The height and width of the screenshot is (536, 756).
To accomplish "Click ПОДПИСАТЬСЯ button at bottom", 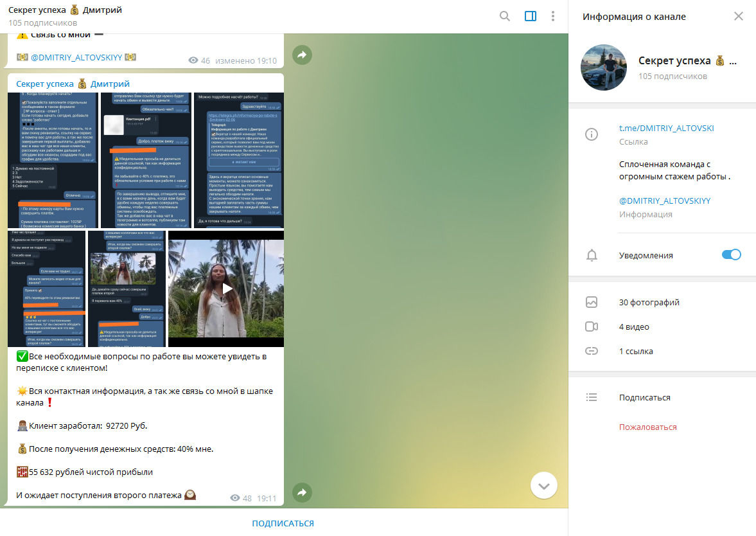I will 283,523.
